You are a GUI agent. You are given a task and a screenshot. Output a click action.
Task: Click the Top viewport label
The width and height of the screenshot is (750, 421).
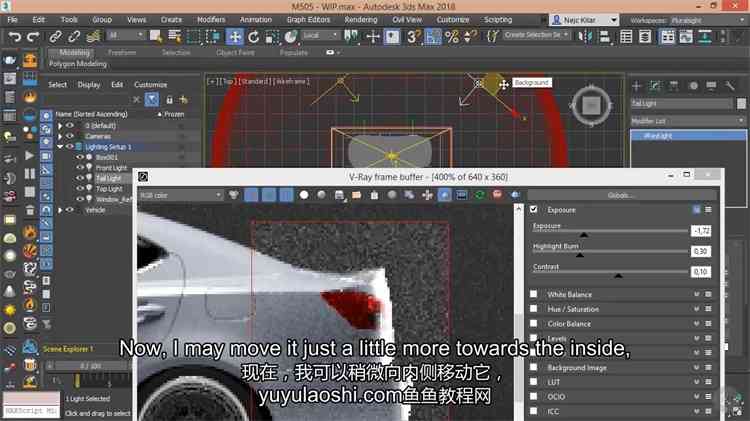click(228, 82)
